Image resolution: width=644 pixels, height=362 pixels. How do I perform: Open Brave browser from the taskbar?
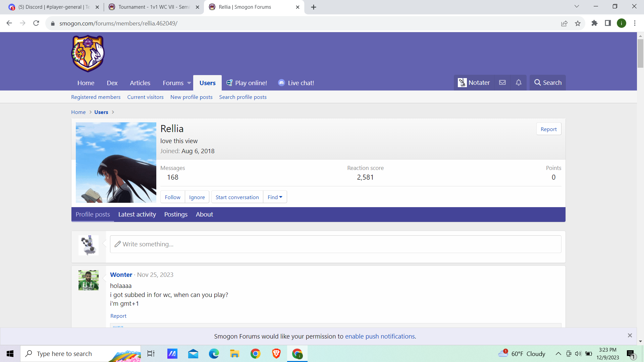[276, 354]
